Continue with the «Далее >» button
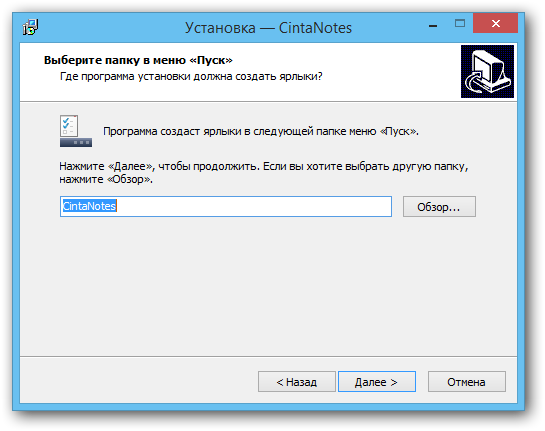Screen dimensions: 545x431 377,382
